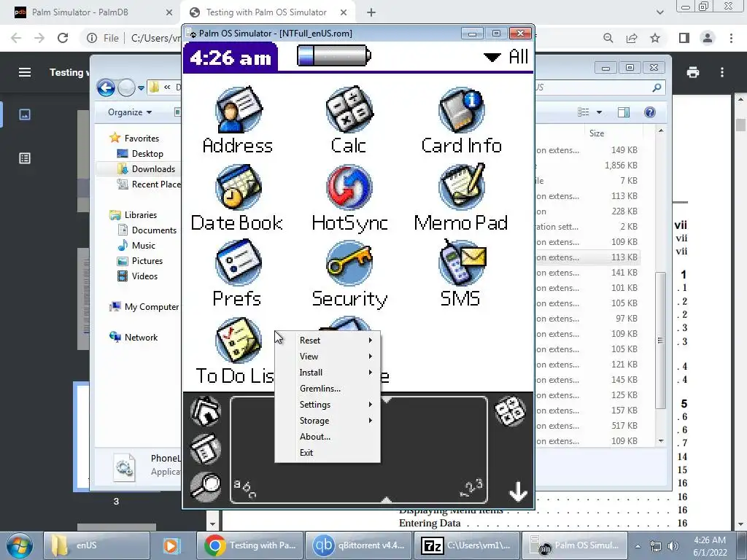Click the 517 KB file size cell

[624, 426]
